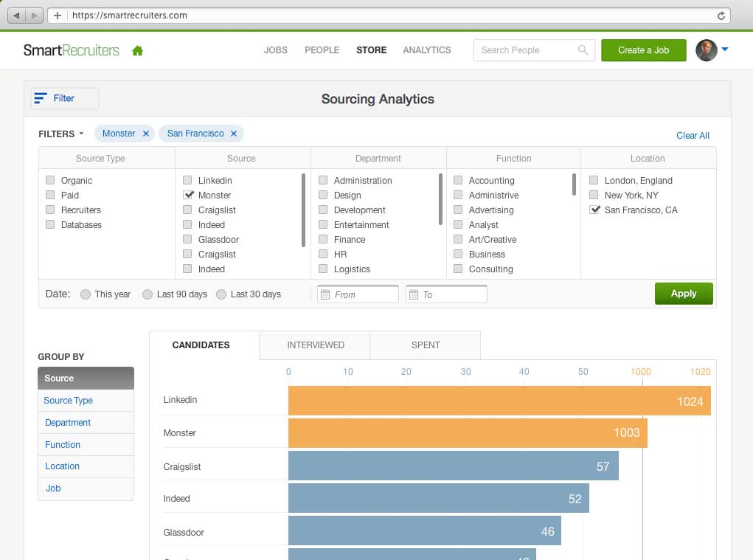Click the Filter lines icon
Viewport: 753px width, 560px height.
tap(41, 98)
